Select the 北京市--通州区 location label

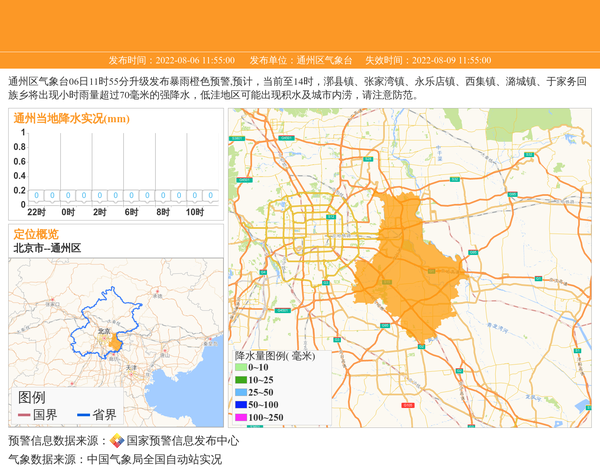click(x=47, y=248)
